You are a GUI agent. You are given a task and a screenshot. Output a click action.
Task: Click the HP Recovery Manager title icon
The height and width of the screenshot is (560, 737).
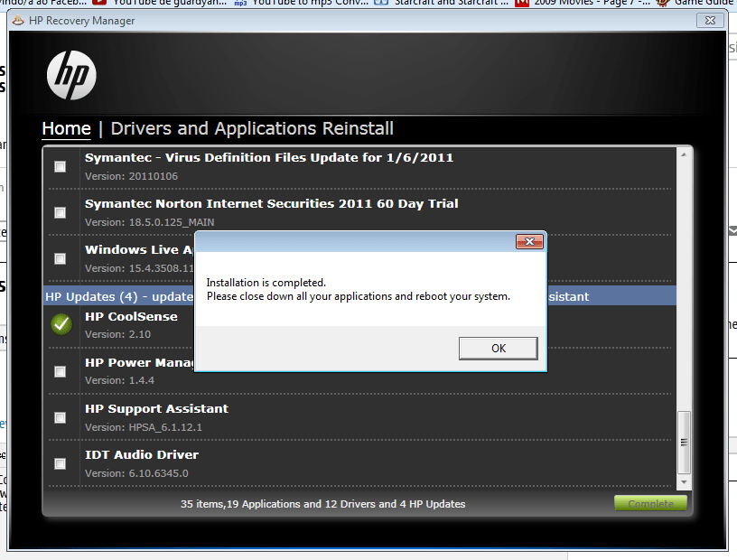coord(18,20)
